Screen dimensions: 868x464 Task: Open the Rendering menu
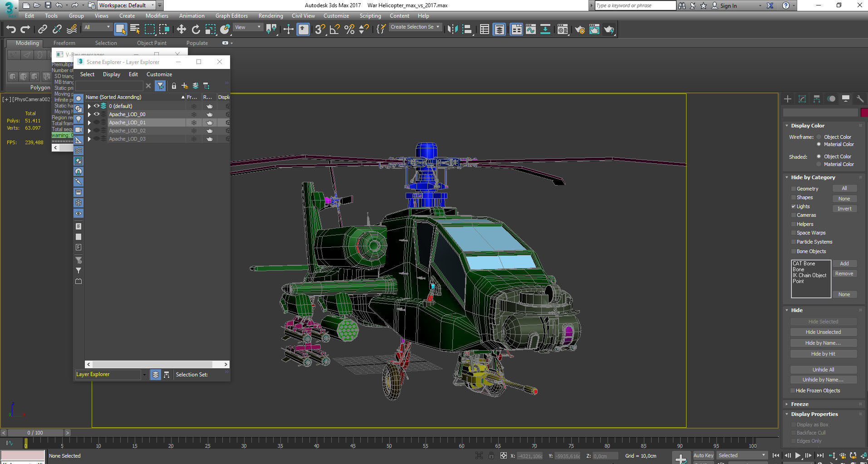[270, 15]
